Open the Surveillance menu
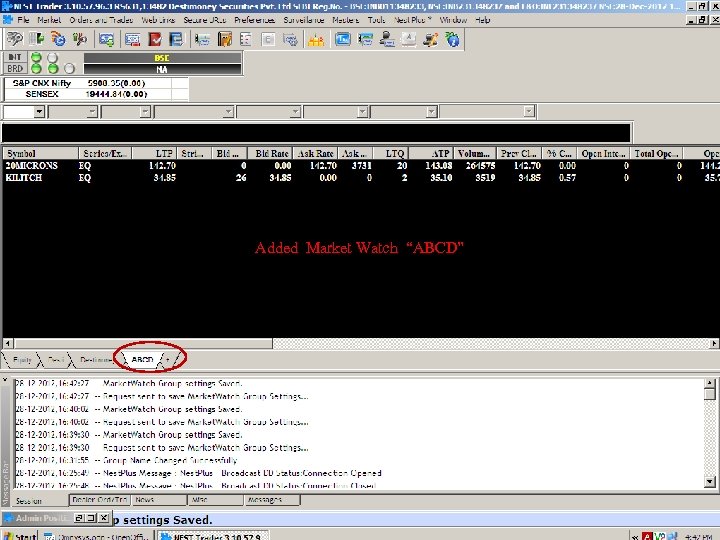The width and height of the screenshot is (720, 540). pos(304,20)
